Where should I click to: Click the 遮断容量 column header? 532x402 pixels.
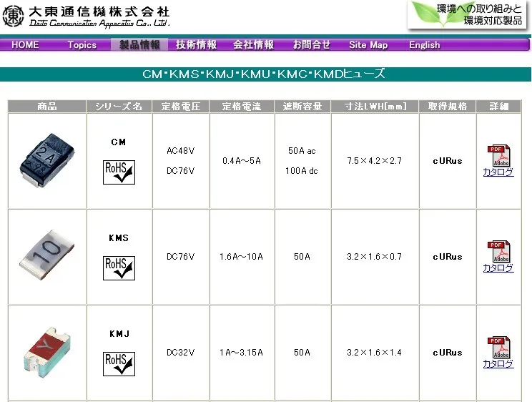(x=302, y=107)
